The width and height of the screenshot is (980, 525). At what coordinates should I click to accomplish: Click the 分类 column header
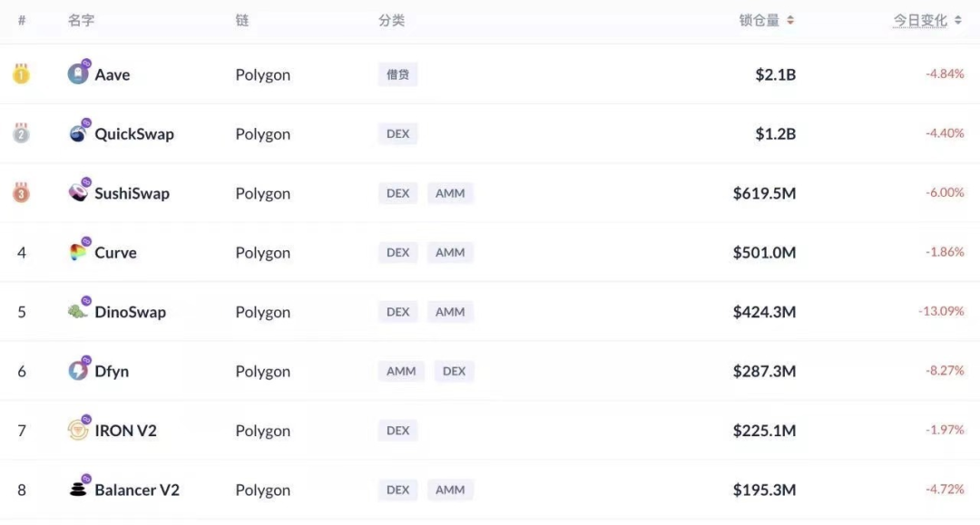click(392, 21)
